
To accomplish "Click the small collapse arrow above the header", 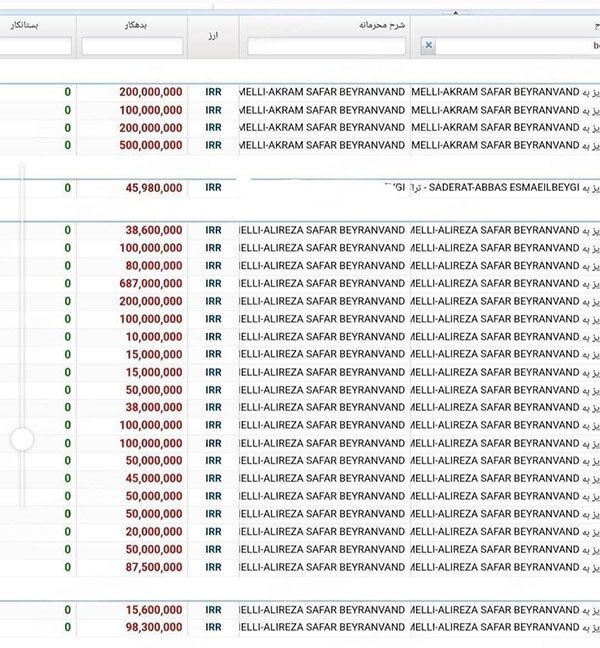I will (455, 13).
